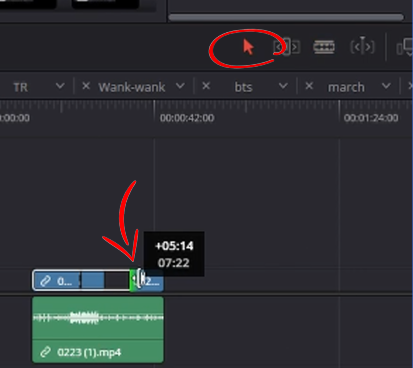The width and height of the screenshot is (413, 368).
Task: Close the Wank-wank timeline tab
Action: click(86, 86)
